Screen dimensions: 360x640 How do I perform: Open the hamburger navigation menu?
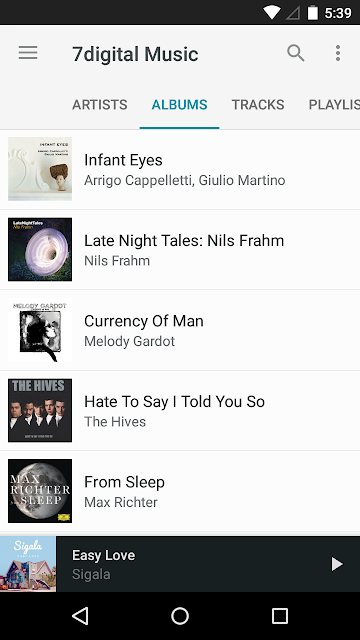pos(28,53)
